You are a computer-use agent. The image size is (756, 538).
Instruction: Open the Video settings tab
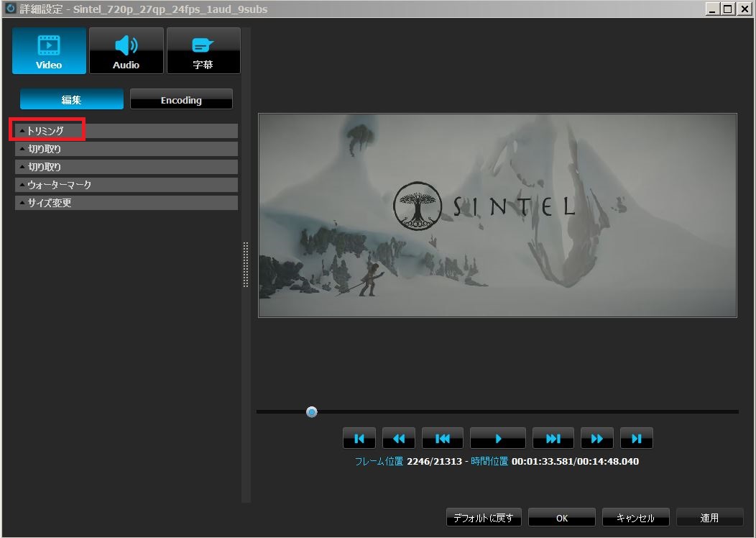coord(49,50)
